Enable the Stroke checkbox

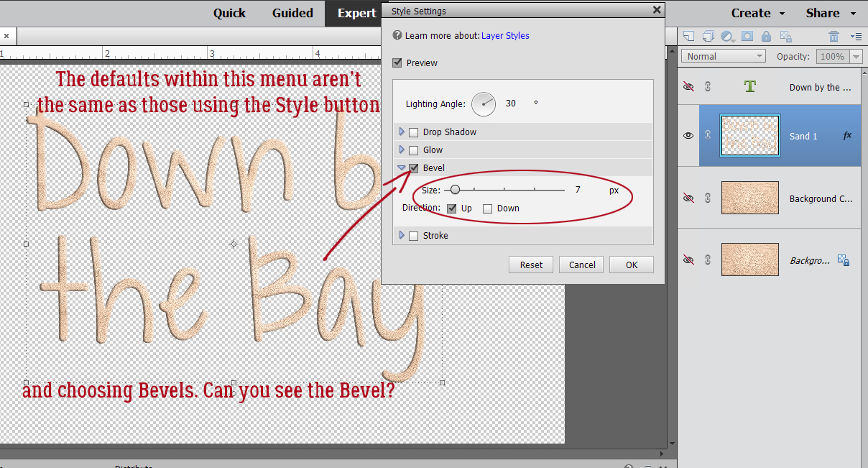pyautogui.click(x=413, y=235)
